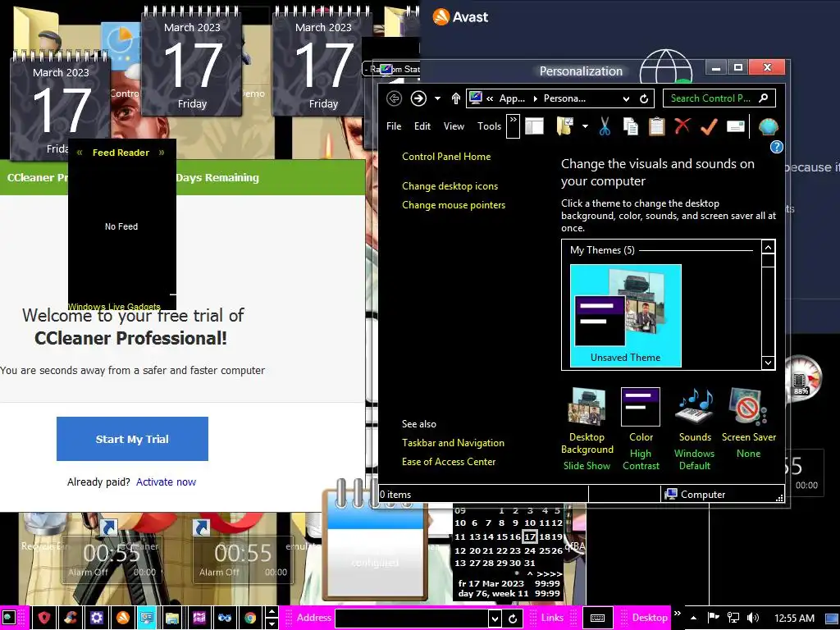Open the touch keyboard from the taskbar
This screenshot has width=840, height=630.
point(597,618)
